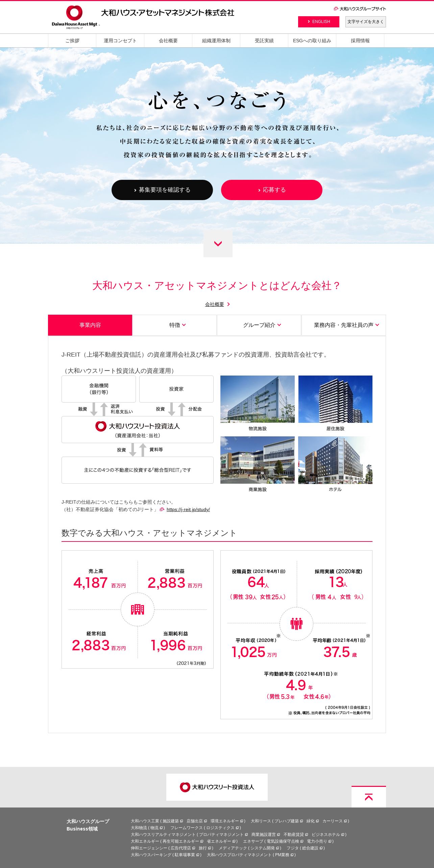Viewport: 434px width, 868px height.
Task: Open the 省エネルギー footer link
Action: click(x=221, y=841)
